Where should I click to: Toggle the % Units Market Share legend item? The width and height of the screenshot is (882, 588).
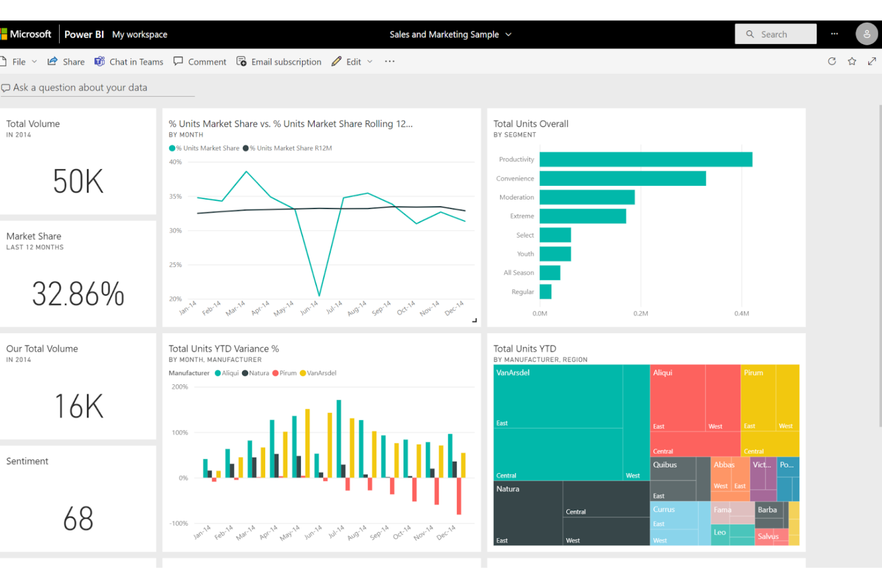pos(203,148)
